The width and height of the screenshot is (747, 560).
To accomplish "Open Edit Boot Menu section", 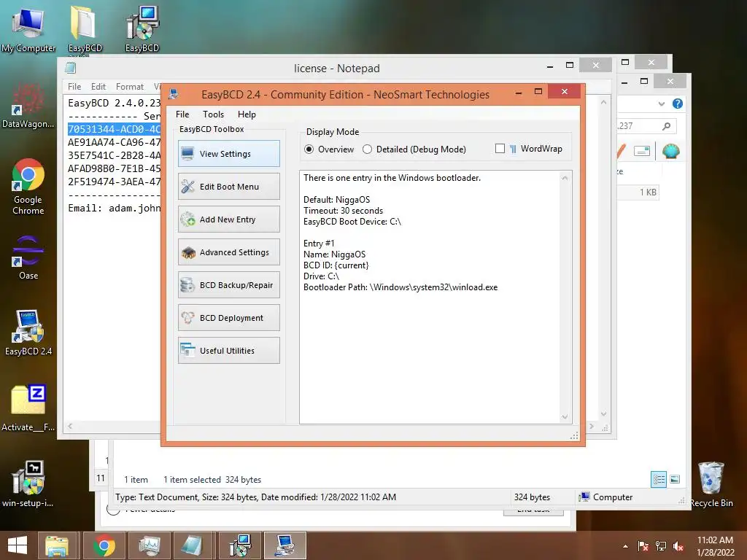I will tap(228, 186).
